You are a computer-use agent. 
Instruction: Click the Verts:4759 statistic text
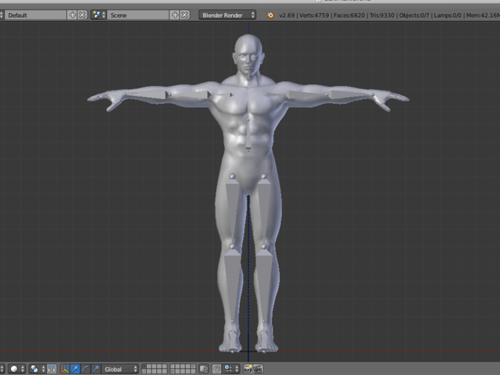(314, 15)
